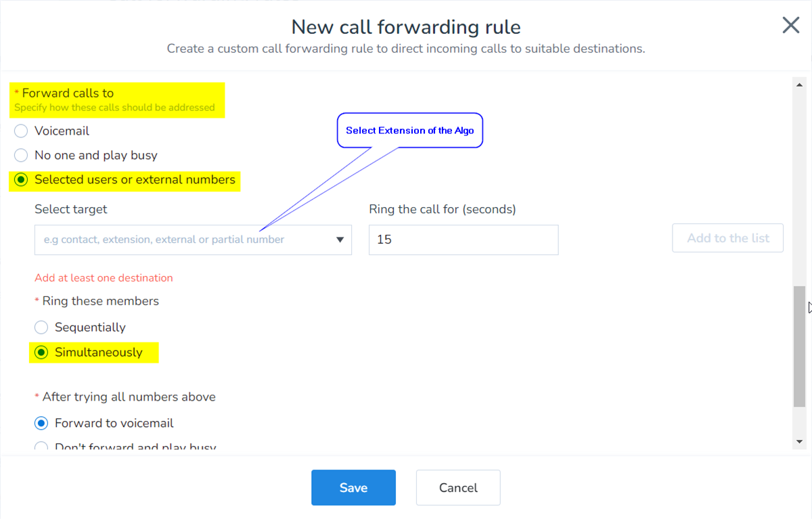The width and height of the screenshot is (812, 519).
Task: Select the Voicemail forwarding option
Action: click(x=21, y=131)
